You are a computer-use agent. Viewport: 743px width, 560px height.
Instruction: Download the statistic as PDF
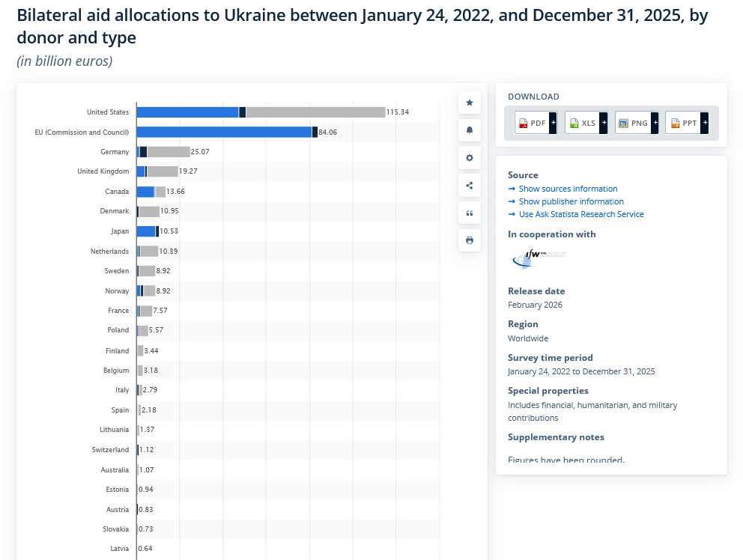(532, 124)
